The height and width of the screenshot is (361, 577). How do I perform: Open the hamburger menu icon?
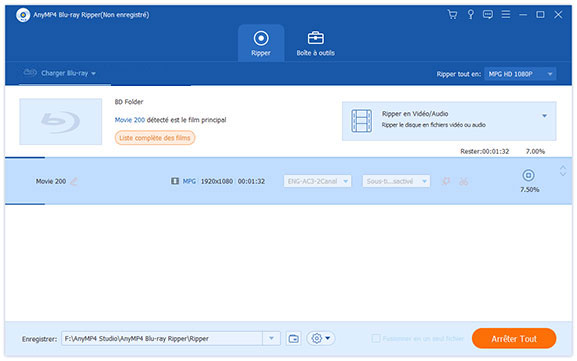(506, 15)
